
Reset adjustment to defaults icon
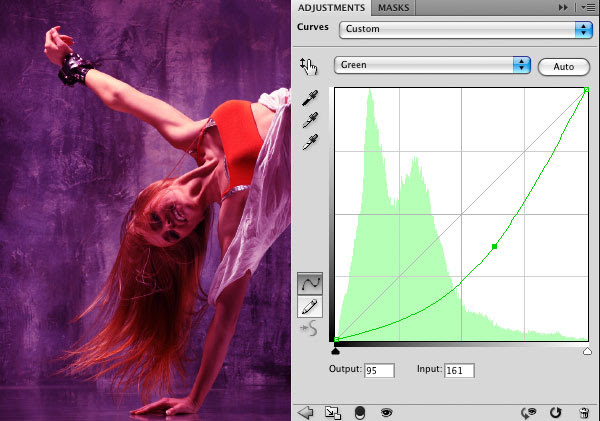(556, 411)
